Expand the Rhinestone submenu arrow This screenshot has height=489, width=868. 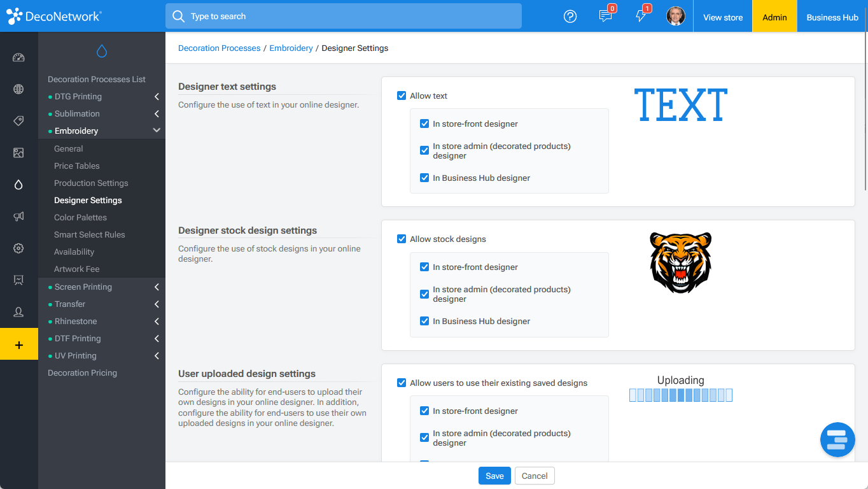[157, 322]
